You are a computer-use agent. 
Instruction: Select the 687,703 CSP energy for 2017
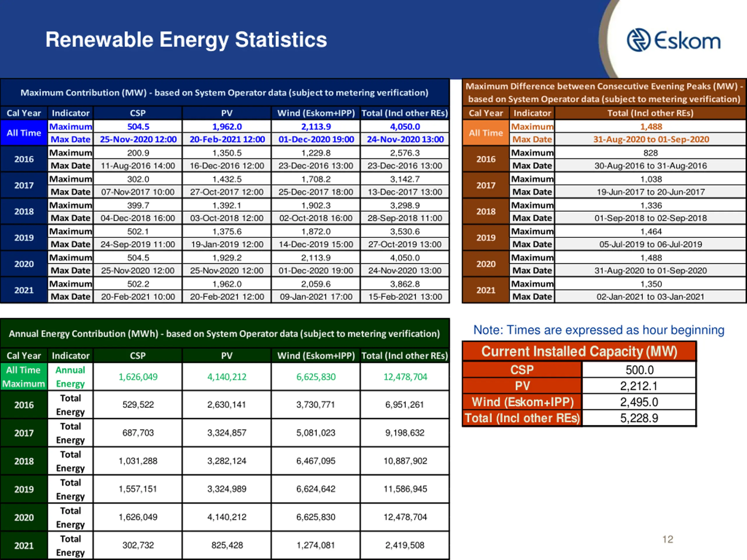(138, 433)
